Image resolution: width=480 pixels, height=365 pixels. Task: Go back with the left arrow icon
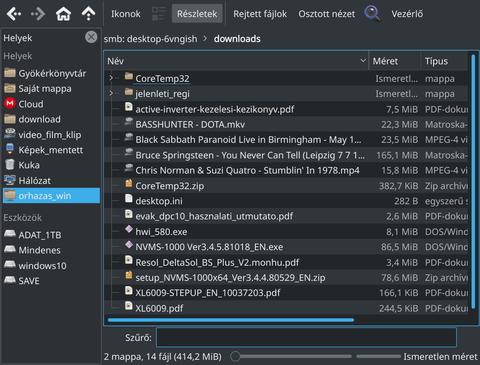pos(14,14)
